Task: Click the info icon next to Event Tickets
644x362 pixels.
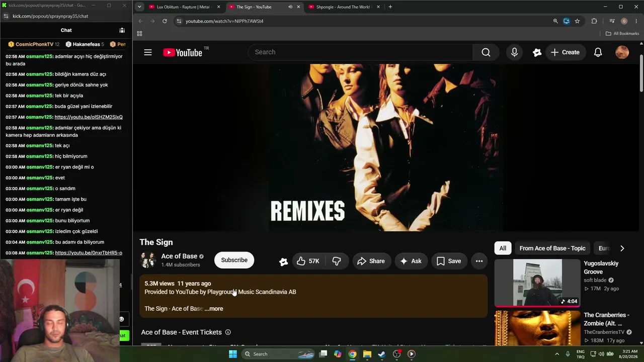Action: click(x=228, y=332)
